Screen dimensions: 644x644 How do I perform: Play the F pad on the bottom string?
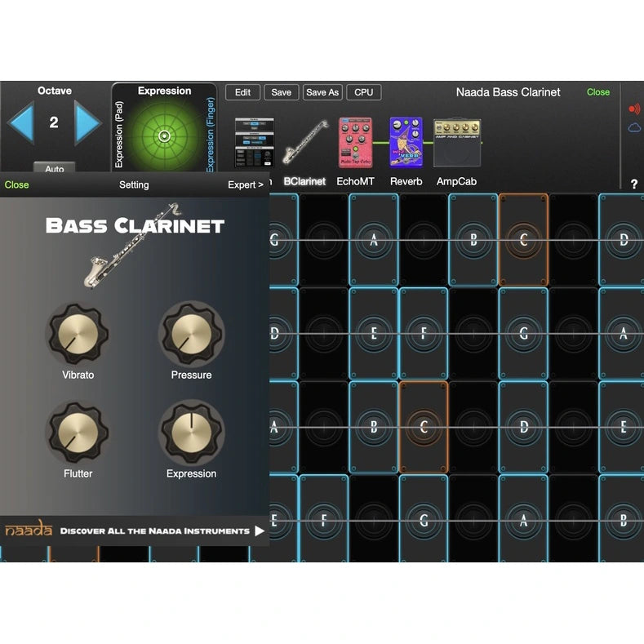coord(324,520)
